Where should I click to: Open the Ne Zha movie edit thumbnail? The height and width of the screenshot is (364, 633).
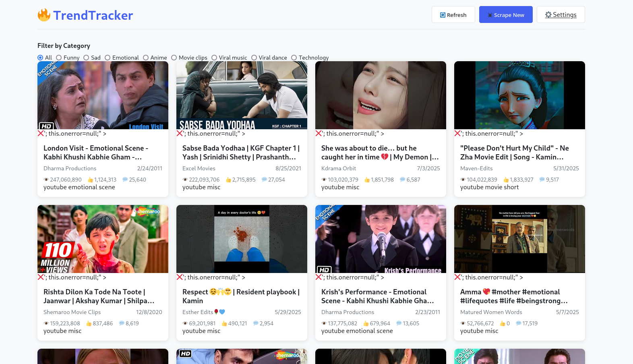click(519, 95)
